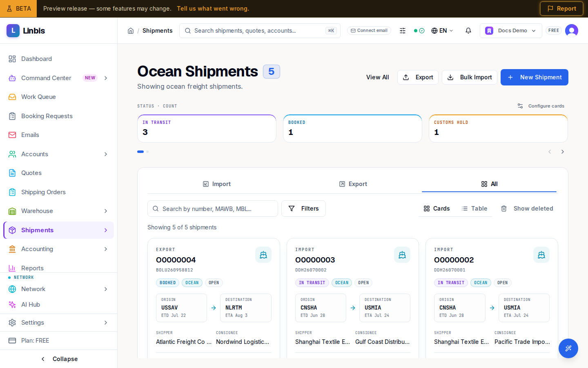588x368 pixels.
Task: Select the Import tab
Action: point(217,184)
